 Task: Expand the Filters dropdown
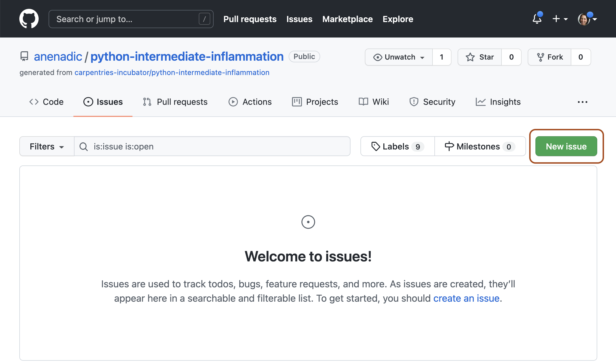[46, 146]
